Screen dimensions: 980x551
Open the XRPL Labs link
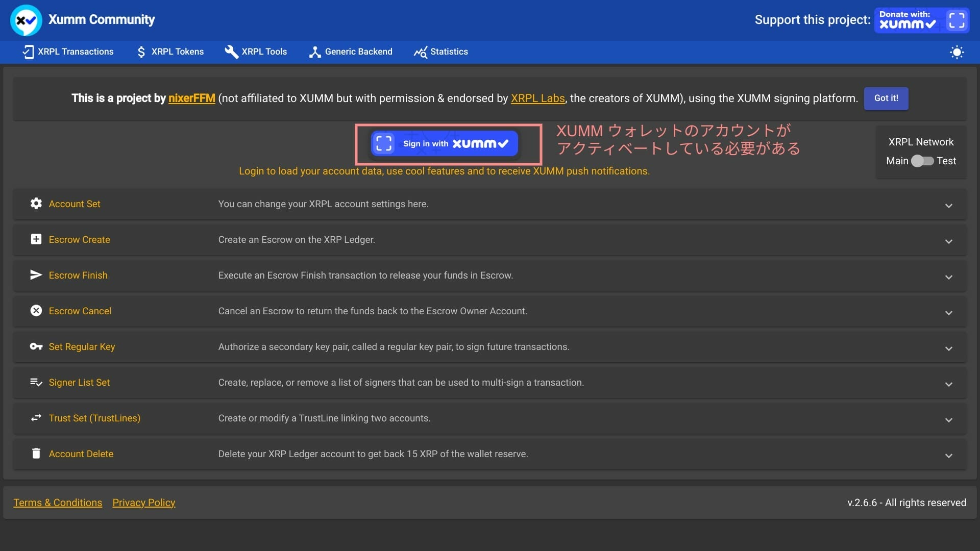[537, 98]
